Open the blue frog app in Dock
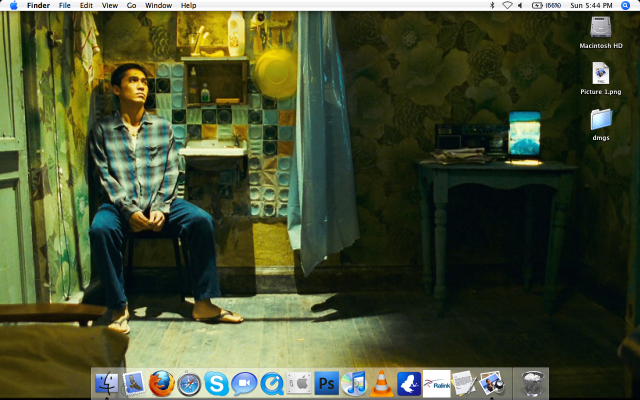 click(409, 384)
